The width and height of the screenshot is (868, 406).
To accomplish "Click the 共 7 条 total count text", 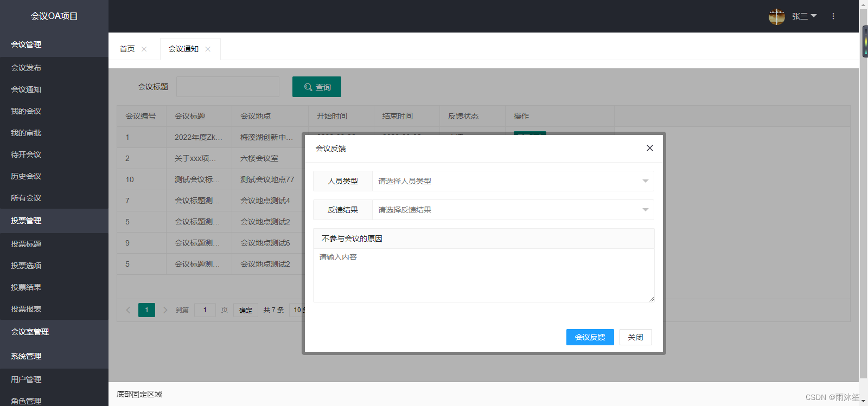I will click(274, 310).
